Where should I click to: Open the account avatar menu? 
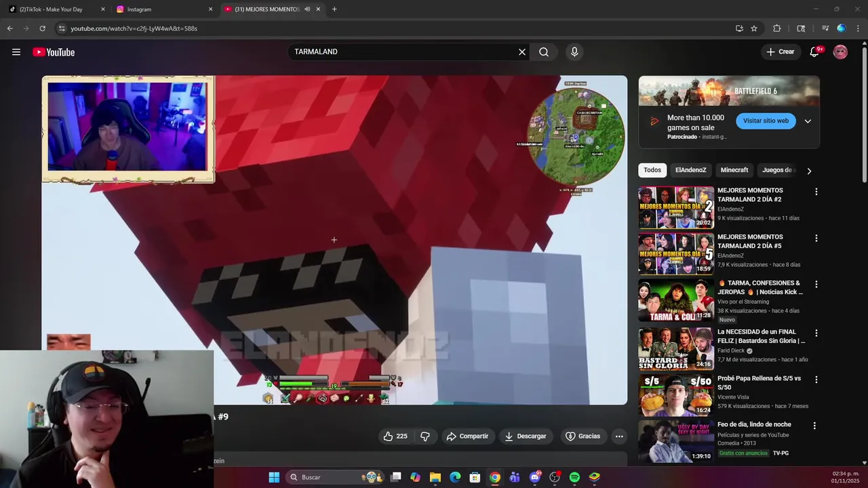(840, 52)
